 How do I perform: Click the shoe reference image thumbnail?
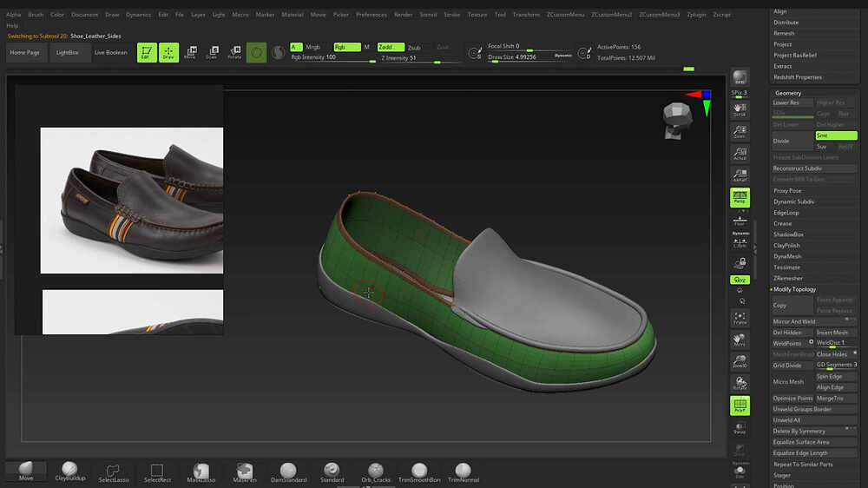pyautogui.click(x=131, y=201)
